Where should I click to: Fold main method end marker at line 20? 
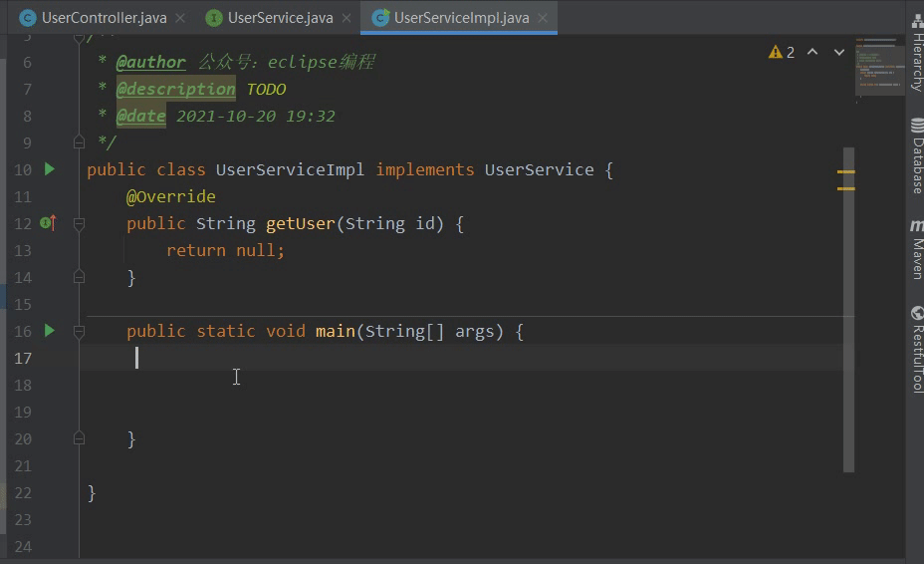pos(79,438)
